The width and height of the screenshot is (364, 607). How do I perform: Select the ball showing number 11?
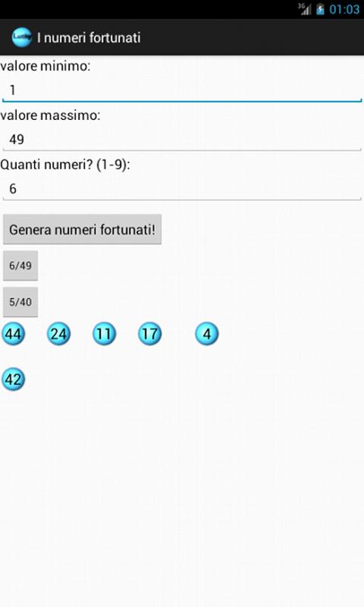(x=104, y=334)
